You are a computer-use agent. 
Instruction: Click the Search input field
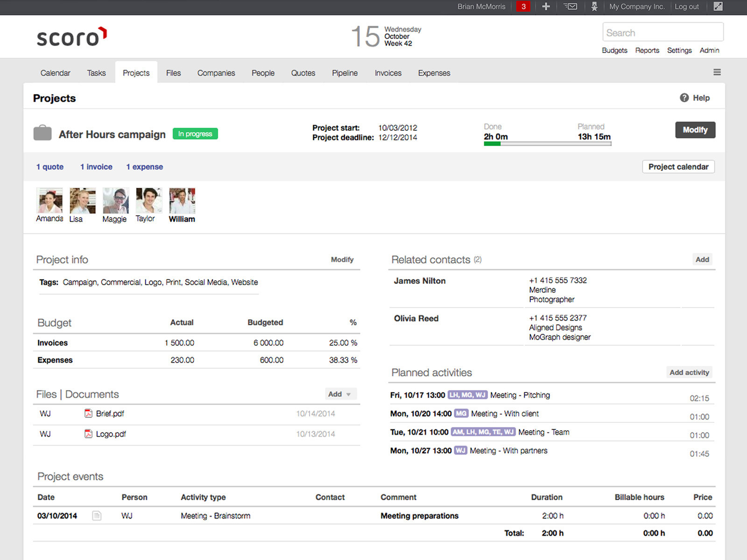pos(663,32)
